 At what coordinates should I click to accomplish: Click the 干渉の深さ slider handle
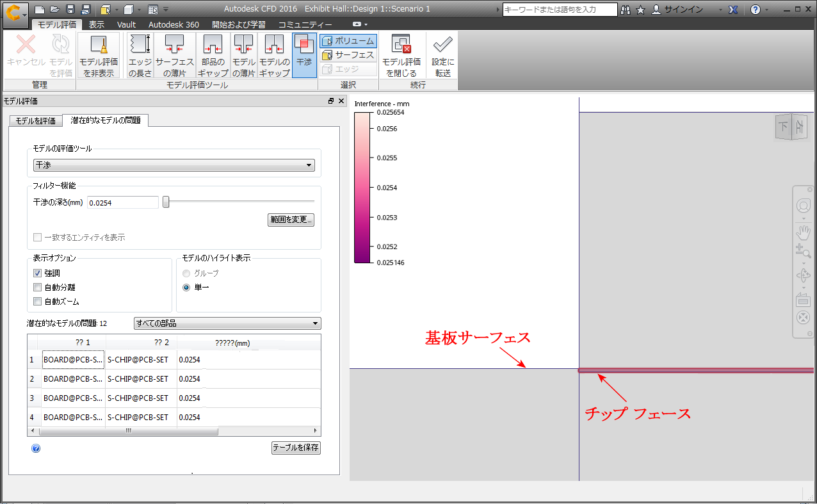click(166, 202)
